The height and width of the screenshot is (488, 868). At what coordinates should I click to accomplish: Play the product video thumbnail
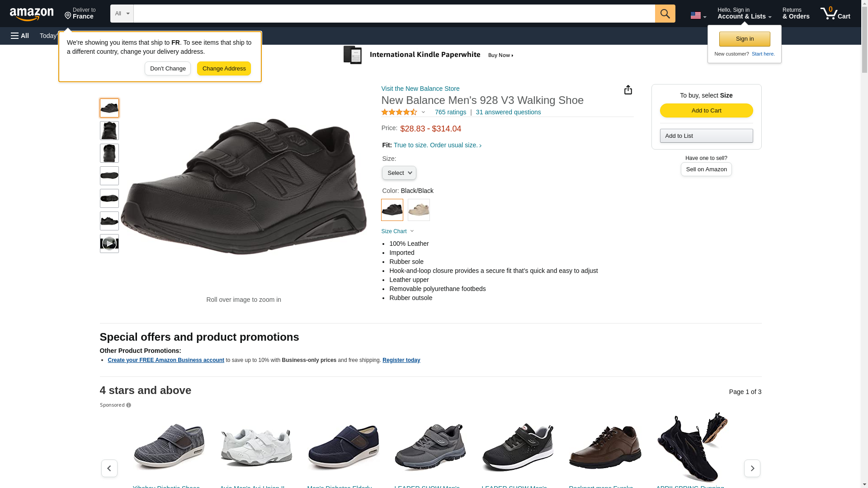pos(109,244)
